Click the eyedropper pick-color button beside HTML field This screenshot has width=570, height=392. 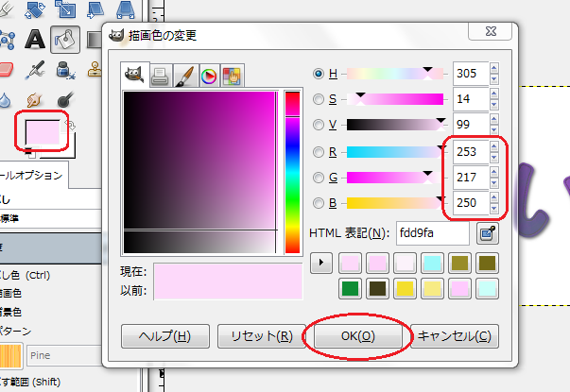(x=488, y=233)
